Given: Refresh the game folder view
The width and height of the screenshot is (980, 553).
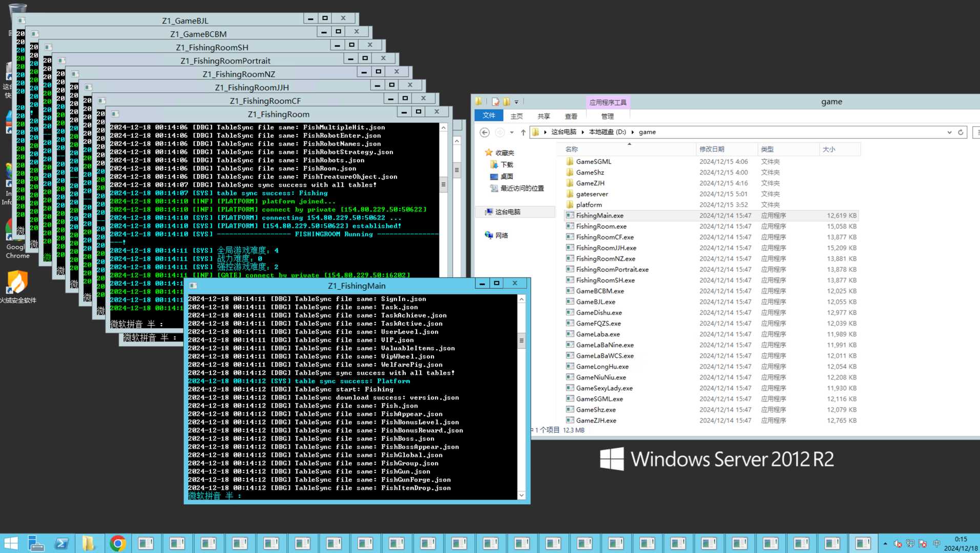Looking at the screenshot, I should pos(961,132).
